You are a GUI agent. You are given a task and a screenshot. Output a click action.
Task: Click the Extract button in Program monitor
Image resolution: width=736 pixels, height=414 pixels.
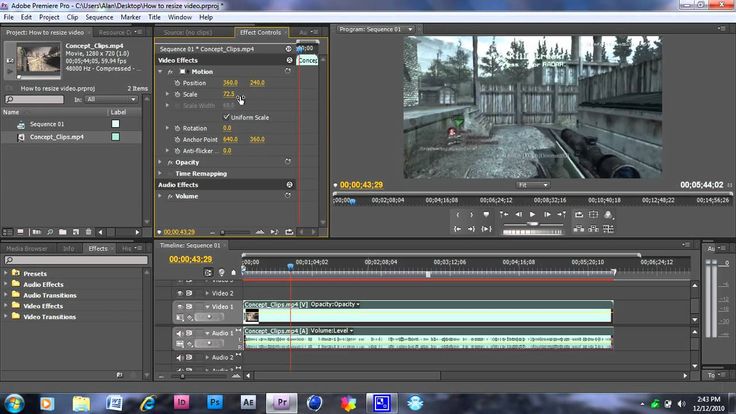tap(593, 229)
